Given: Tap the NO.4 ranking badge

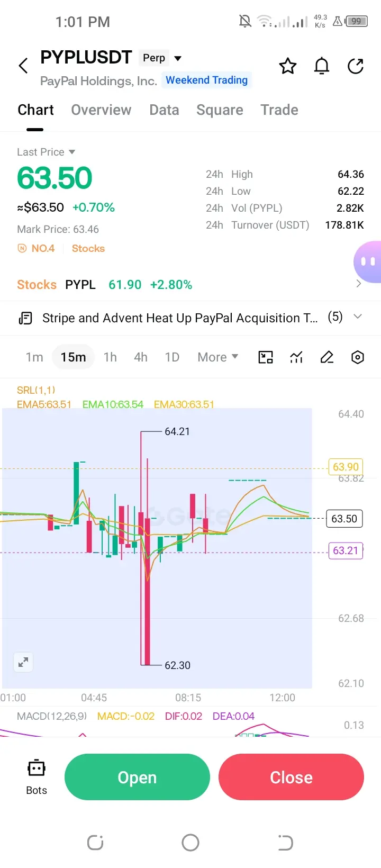Looking at the screenshot, I should 36,248.
